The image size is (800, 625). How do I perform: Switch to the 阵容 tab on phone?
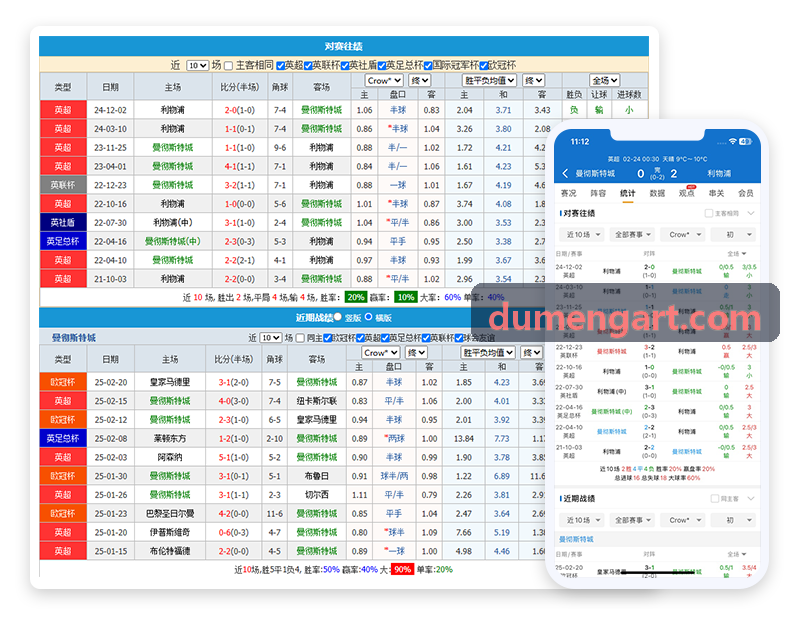pos(598,193)
